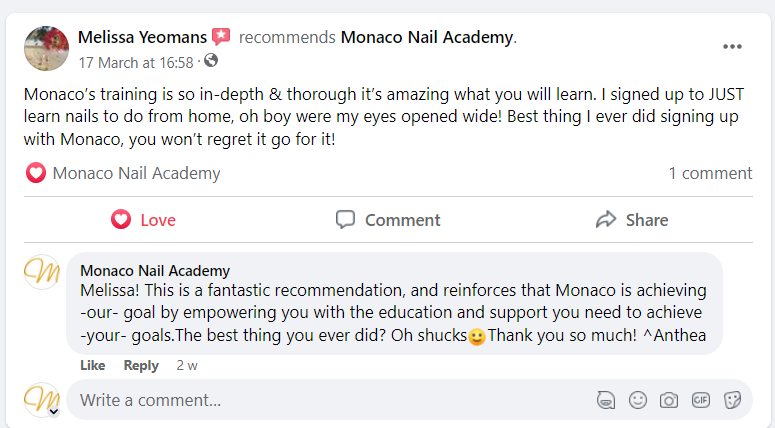Reply to Monaco Nail Academy comment

(x=140, y=365)
